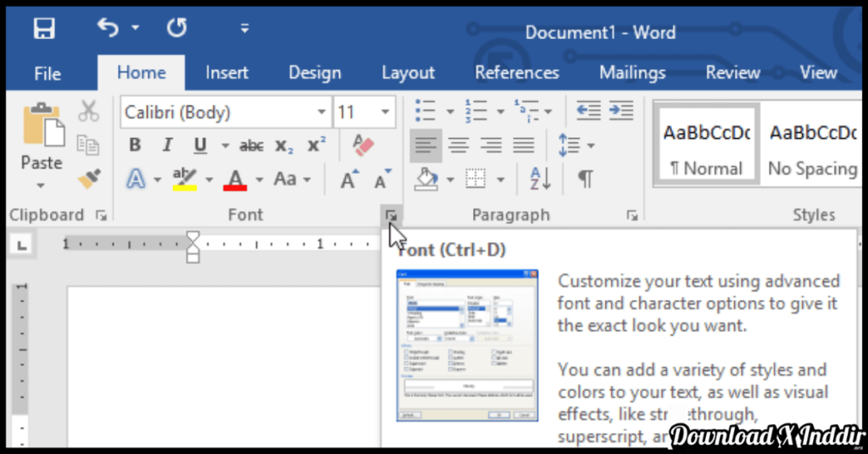Undo the last action
The height and width of the screenshot is (454, 868).
tap(108, 27)
